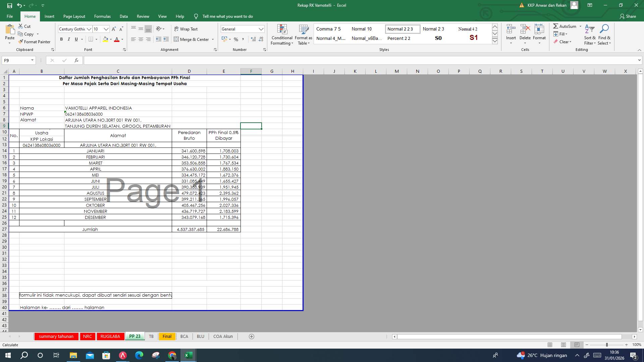Enable Wrap Text for the cell
This screenshot has height=362, width=644.
(x=186, y=29)
